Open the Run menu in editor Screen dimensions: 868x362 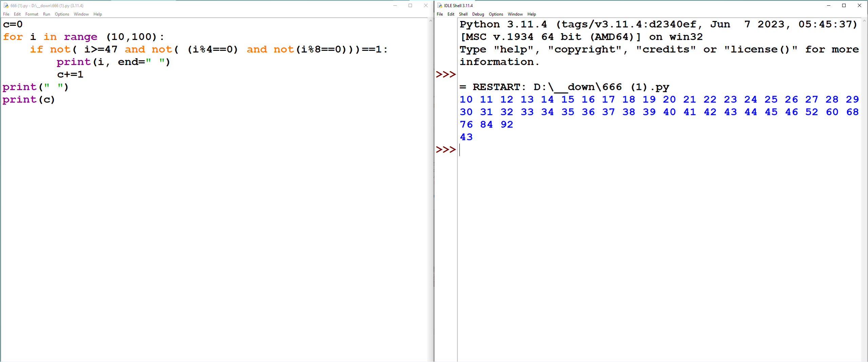46,14
